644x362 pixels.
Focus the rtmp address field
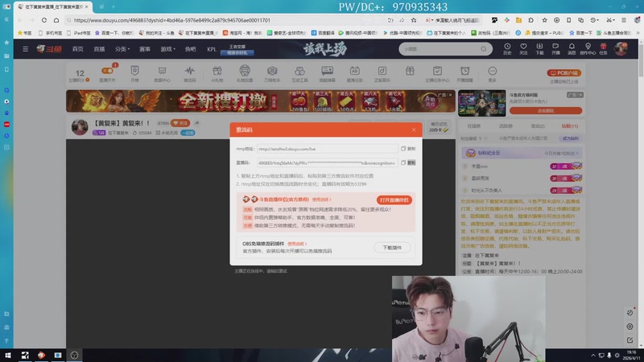pos(328,149)
